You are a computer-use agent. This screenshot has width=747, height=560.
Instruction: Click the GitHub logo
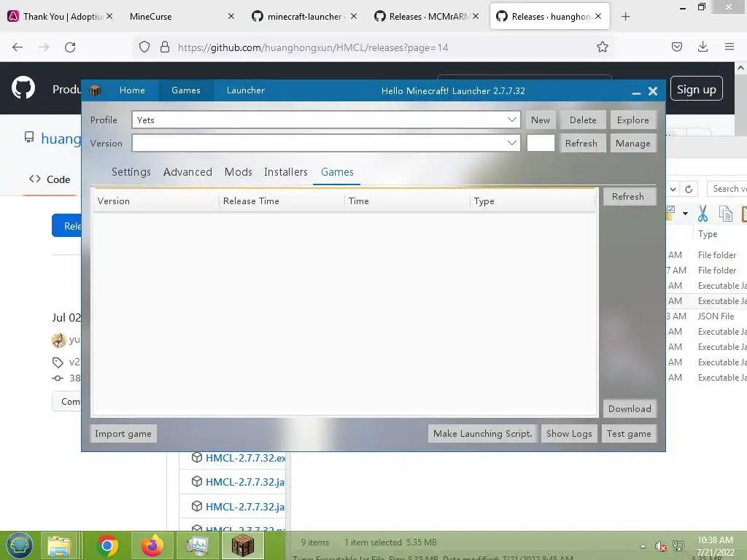click(x=23, y=87)
